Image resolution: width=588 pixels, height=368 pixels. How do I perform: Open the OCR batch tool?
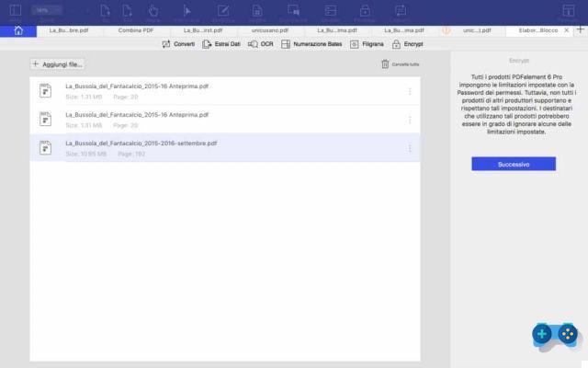click(261, 44)
